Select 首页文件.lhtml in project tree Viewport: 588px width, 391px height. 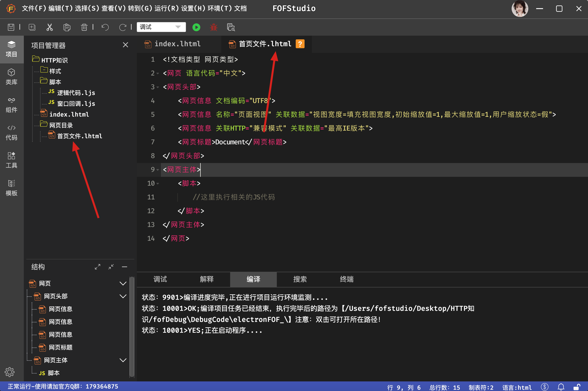tap(79, 136)
